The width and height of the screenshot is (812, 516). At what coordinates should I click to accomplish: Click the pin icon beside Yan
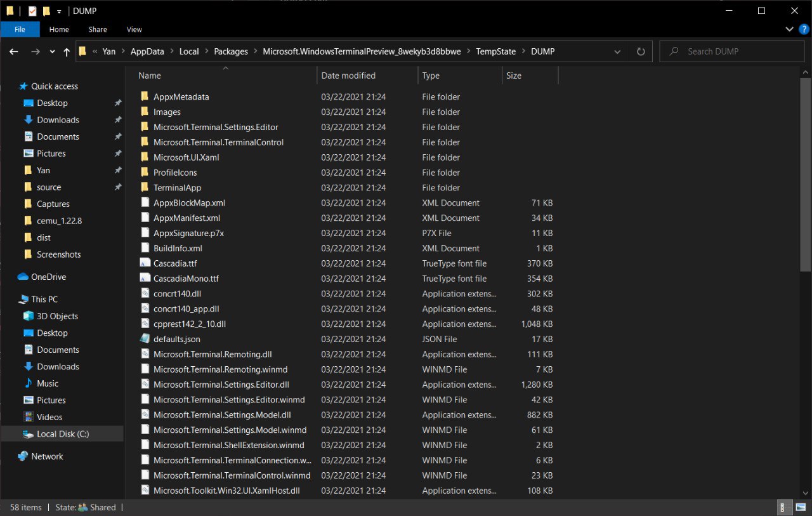click(117, 170)
